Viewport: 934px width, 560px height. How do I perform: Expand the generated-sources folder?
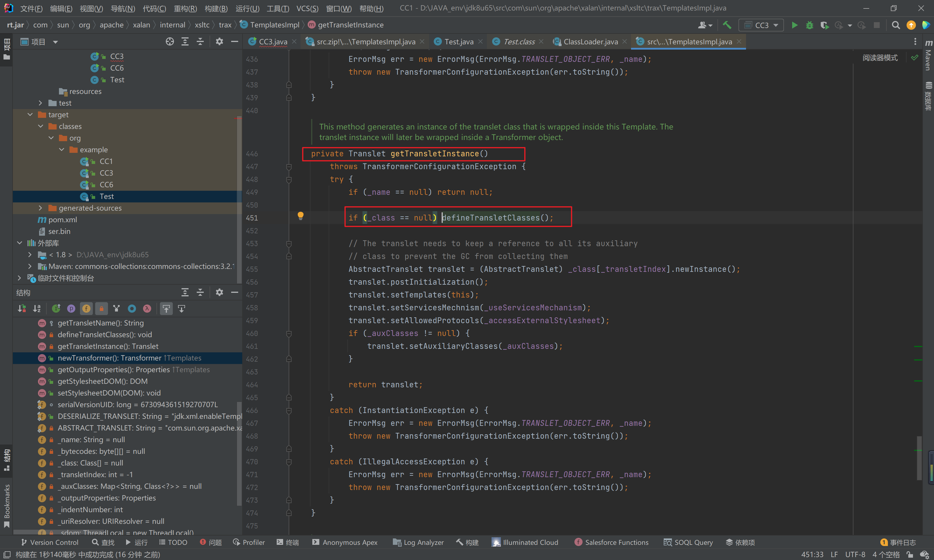(x=41, y=208)
